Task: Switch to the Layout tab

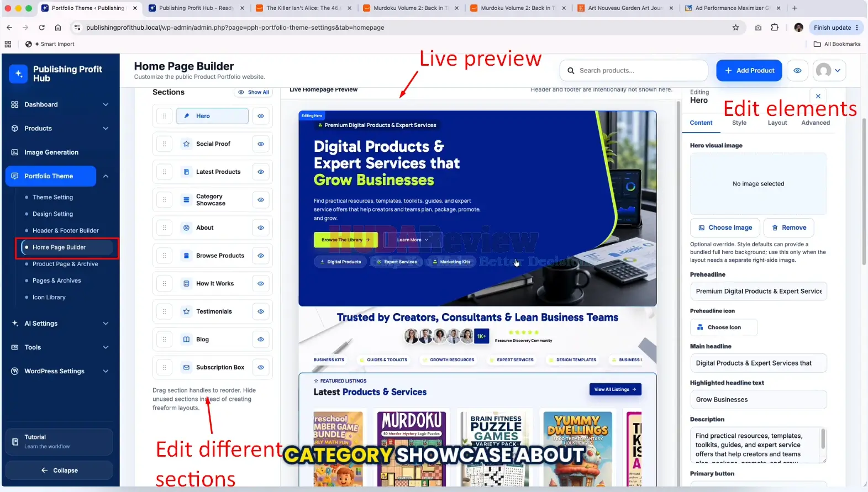Action: [777, 123]
